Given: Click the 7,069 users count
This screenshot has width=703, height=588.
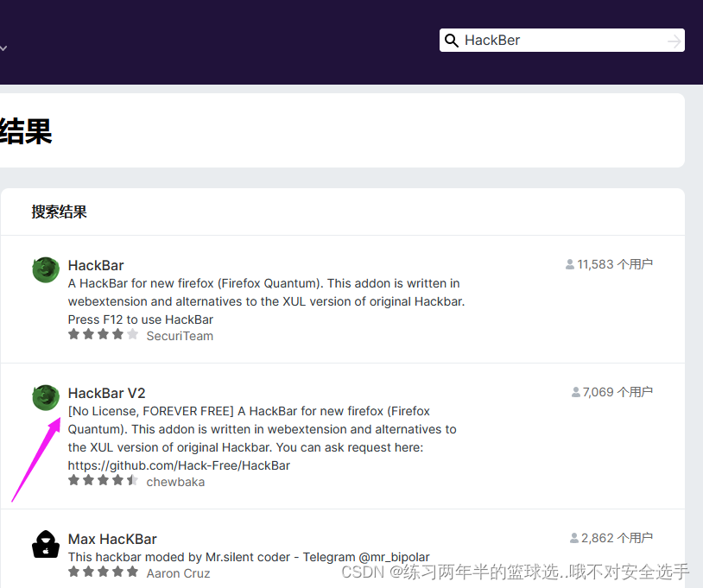Looking at the screenshot, I should pyautogui.click(x=617, y=392).
